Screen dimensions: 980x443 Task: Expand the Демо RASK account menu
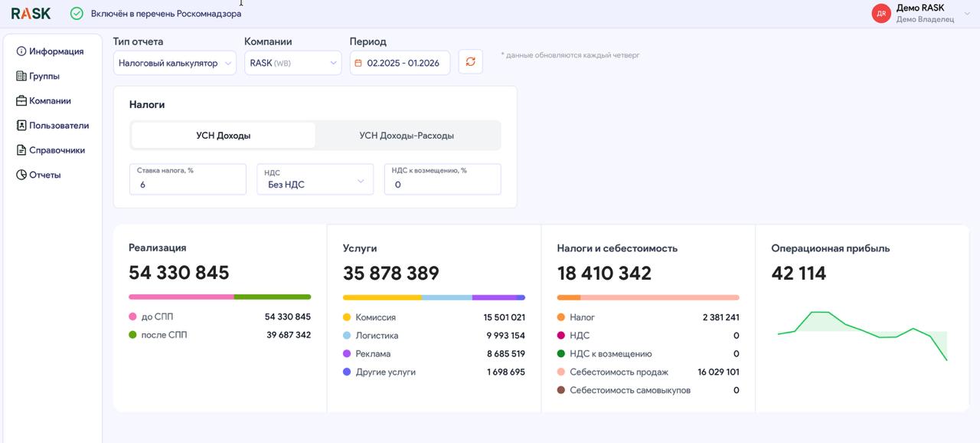pyautogui.click(x=967, y=13)
